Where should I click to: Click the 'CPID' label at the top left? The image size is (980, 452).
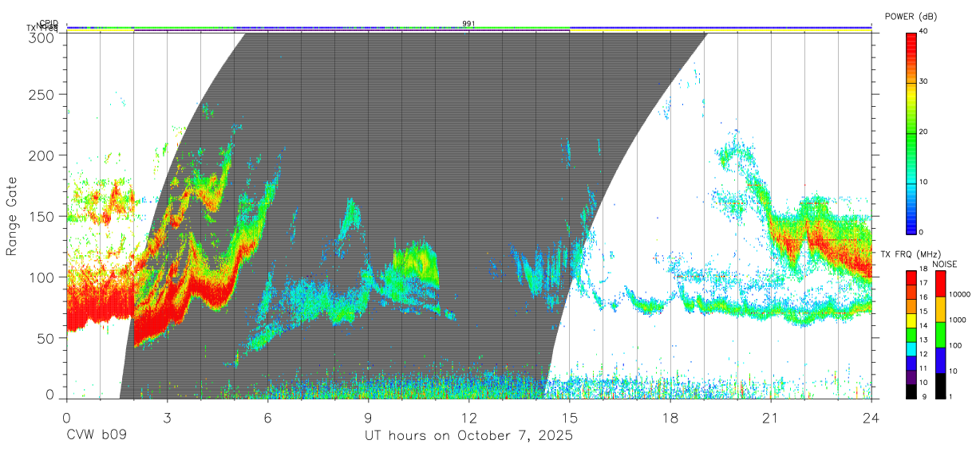(x=49, y=23)
